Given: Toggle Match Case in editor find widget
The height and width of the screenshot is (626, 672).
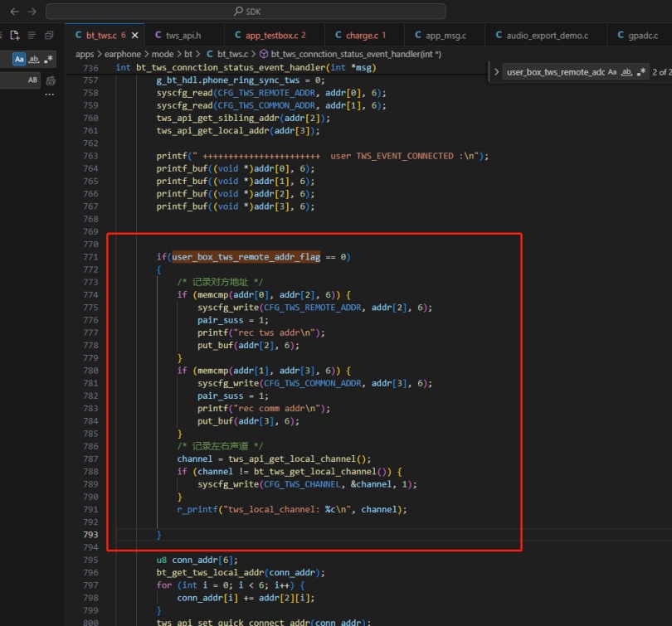Looking at the screenshot, I should (x=612, y=72).
